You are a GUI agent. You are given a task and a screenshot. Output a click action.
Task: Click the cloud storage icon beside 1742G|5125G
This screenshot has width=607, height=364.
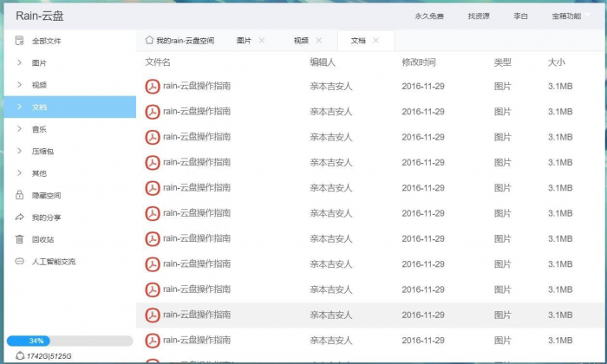[x=19, y=355]
